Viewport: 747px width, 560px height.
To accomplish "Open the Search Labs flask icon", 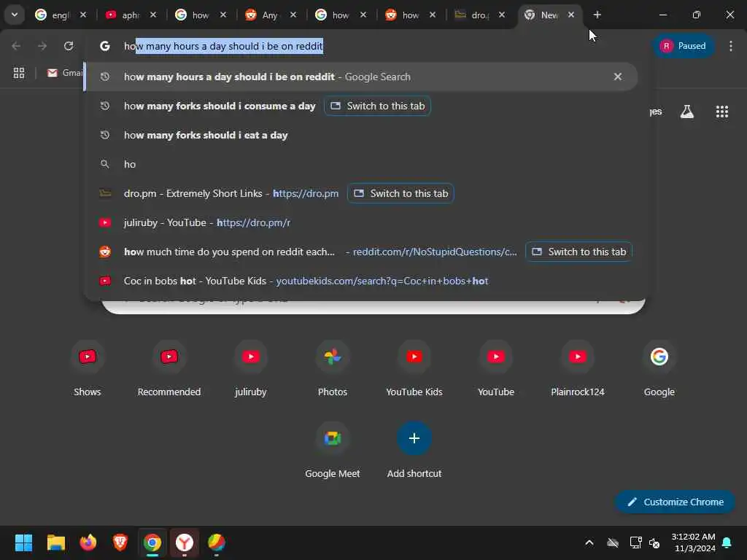I will point(687,112).
